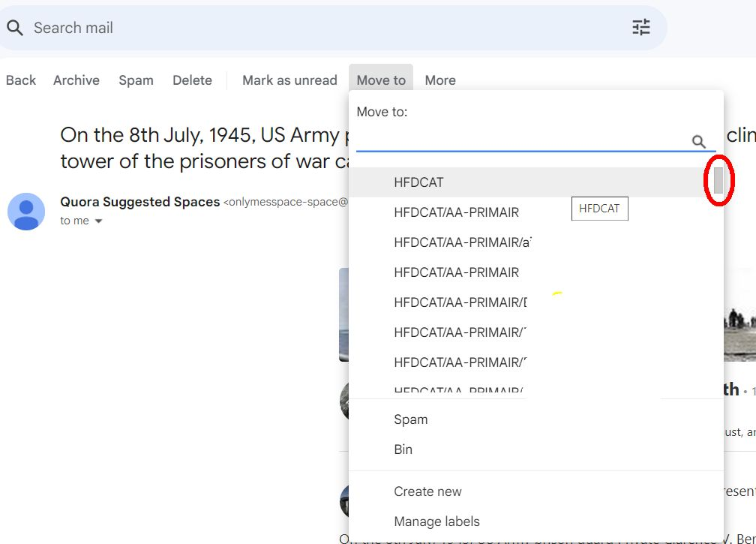Select Create new label option
Image resolution: width=756 pixels, height=544 pixels.
point(427,491)
